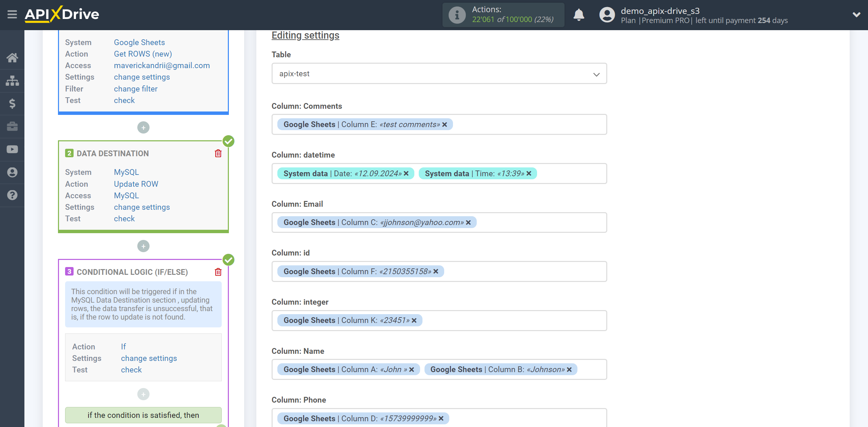Click inside Column: Name field

pos(439,369)
